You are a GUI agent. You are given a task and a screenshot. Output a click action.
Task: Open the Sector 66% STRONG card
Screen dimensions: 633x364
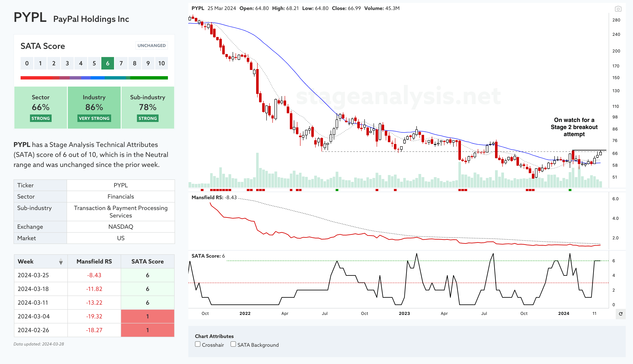pos(41,108)
